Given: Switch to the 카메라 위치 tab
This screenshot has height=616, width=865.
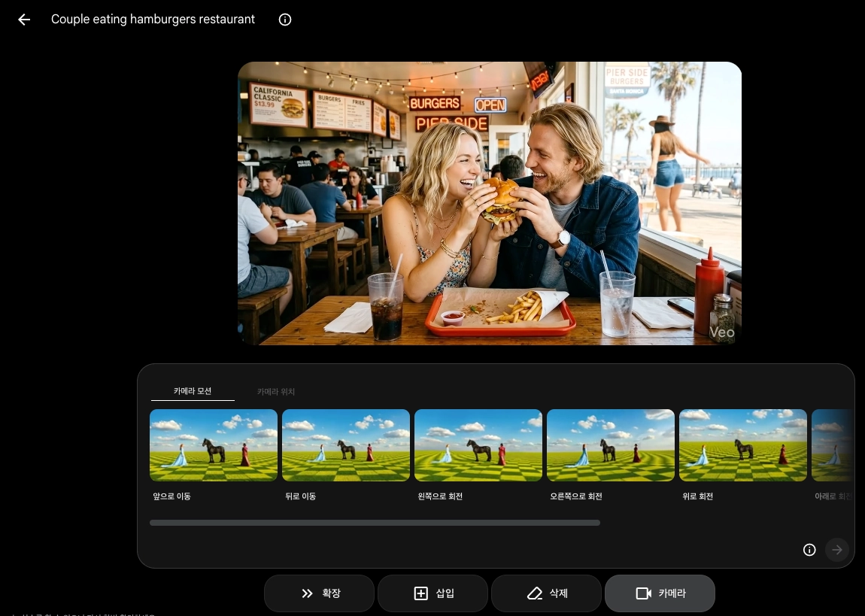Looking at the screenshot, I should tap(276, 392).
